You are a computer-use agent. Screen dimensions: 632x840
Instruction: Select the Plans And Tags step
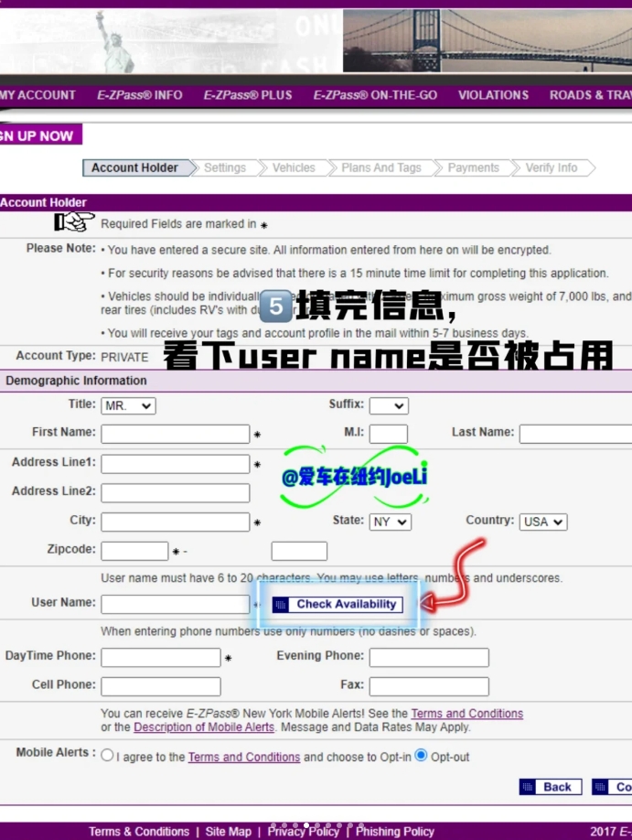click(381, 168)
